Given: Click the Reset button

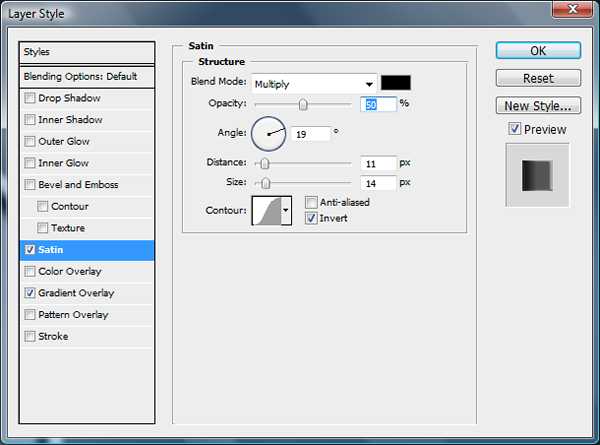Looking at the screenshot, I should click(x=538, y=78).
